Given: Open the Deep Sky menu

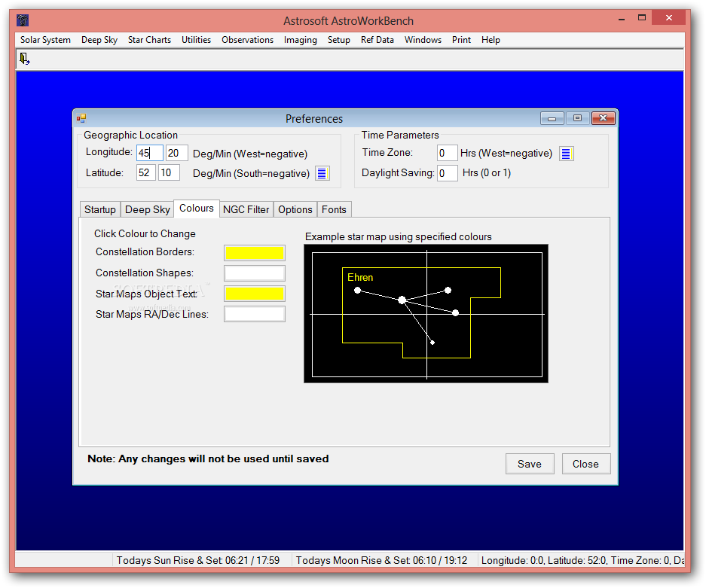Looking at the screenshot, I should [99, 40].
